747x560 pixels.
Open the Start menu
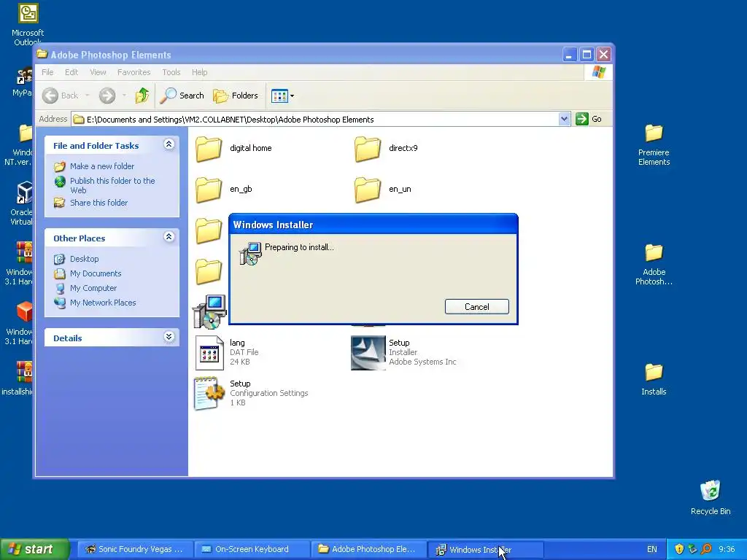(34, 550)
